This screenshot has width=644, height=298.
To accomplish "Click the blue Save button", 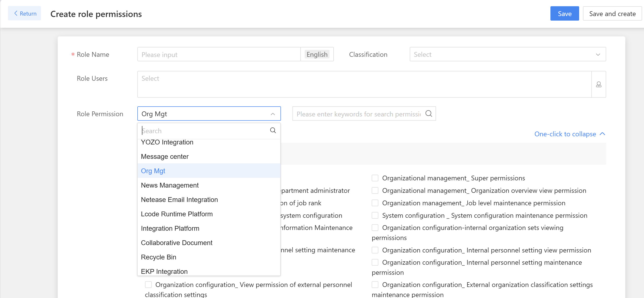I will pyautogui.click(x=564, y=13).
